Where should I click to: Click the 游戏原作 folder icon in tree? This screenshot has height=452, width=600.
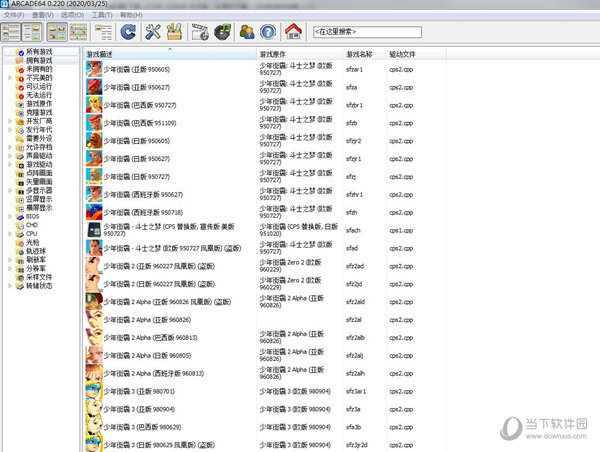(20, 104)
